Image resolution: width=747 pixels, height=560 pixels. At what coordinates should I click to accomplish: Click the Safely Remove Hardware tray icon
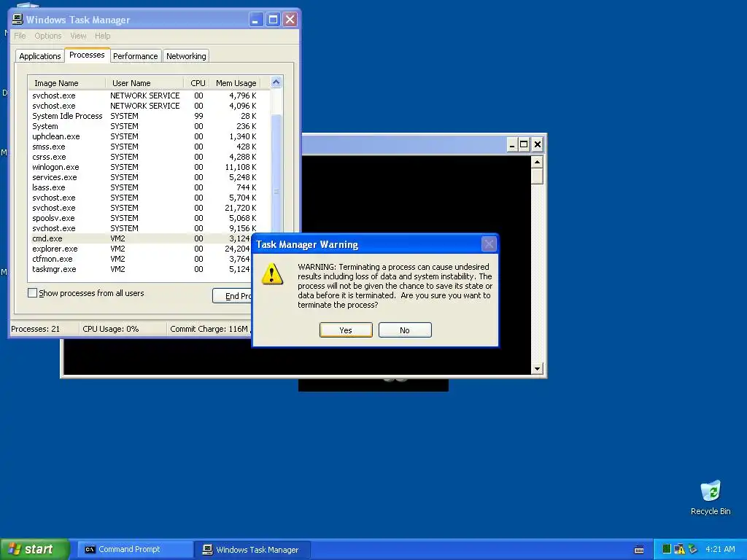tap(693, 549)
